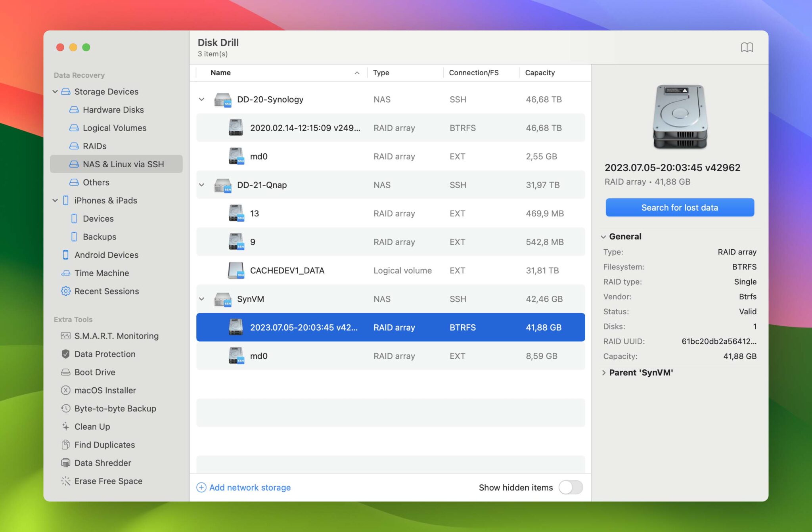
Task: Click the Search for lost data button
Action: pyautogui.click(x=680, y=207)
